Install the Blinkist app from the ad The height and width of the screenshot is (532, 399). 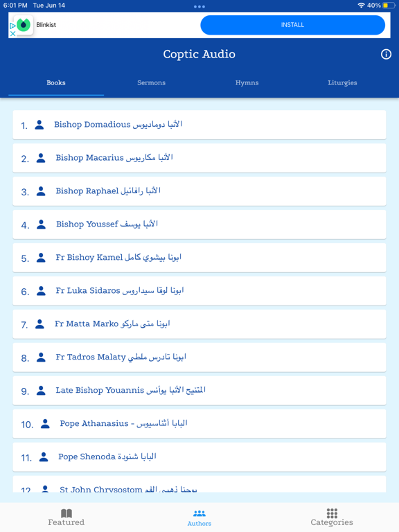point(292,25)
